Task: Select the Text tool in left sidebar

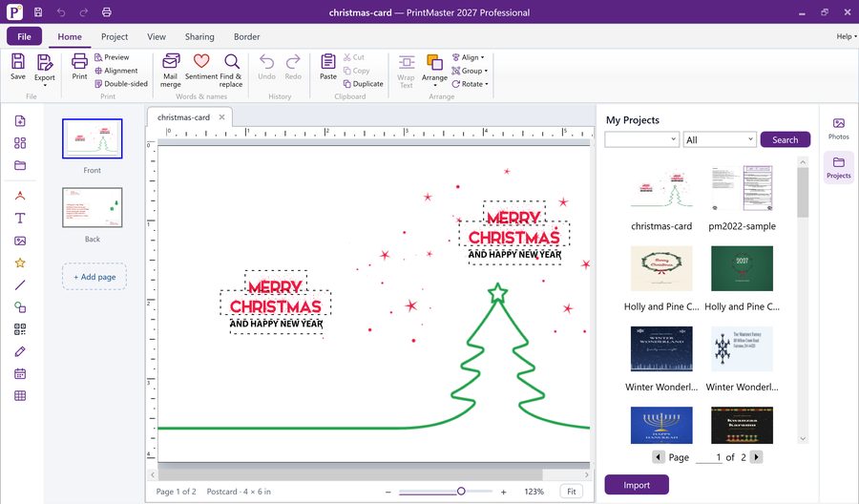Action: pos(20,218)
